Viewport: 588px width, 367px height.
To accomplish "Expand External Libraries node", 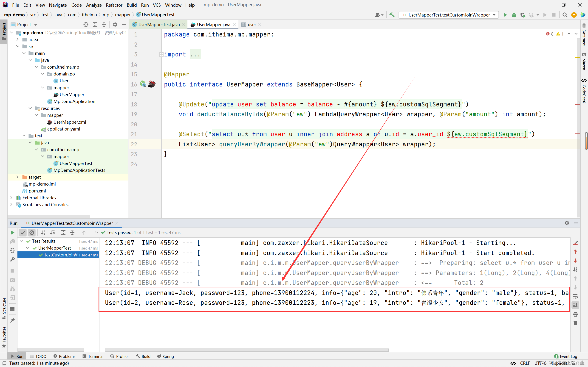I will tap(11, 197).
